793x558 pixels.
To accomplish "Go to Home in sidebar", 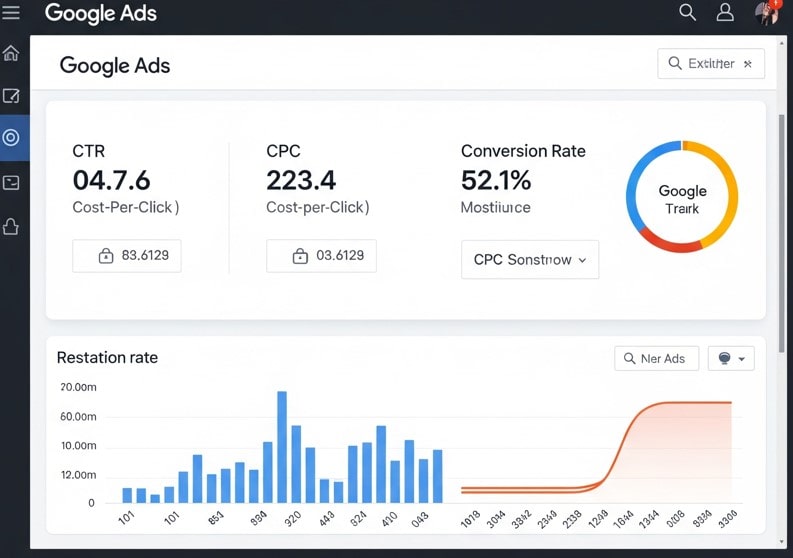I will point(11,53).
